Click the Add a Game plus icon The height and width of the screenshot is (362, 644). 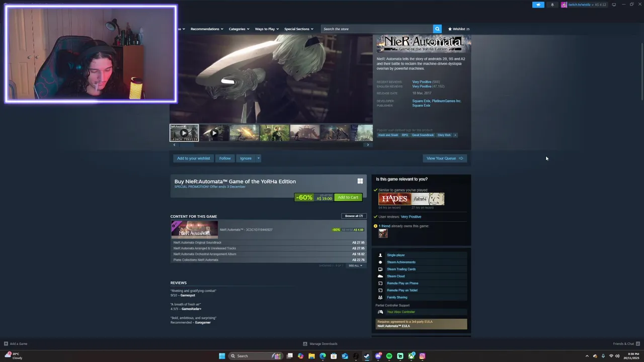[x=6, y=343]
